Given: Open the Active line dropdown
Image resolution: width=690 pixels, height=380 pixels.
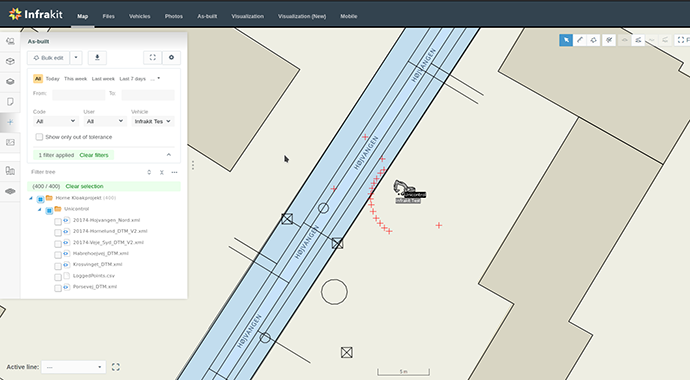Looking at the screenshot, I should [x=73, y=367].
